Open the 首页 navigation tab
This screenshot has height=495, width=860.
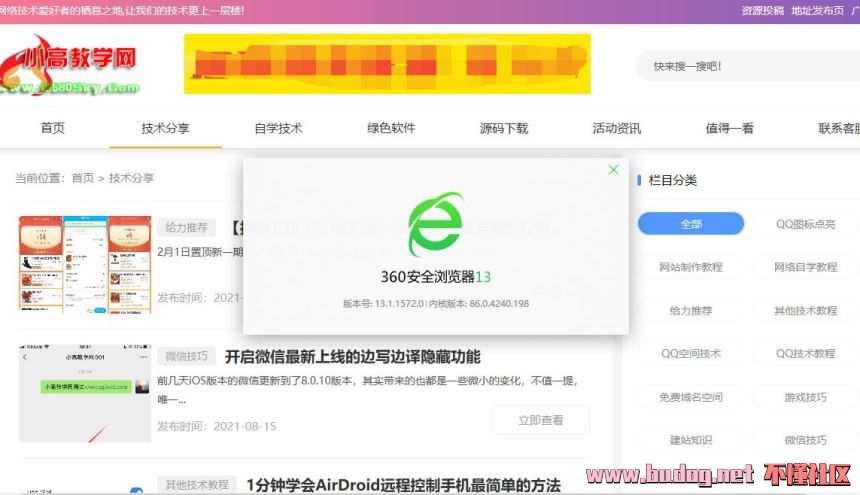coord(53,128)
